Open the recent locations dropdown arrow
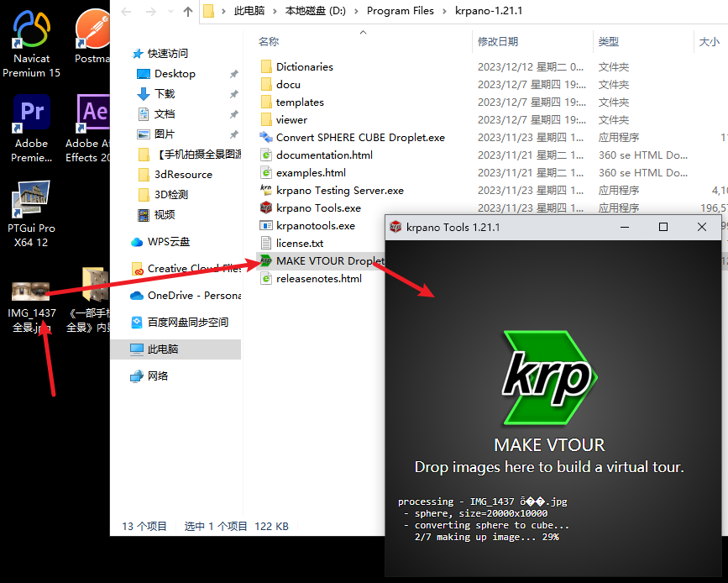728x583 pixels. tap(170, 11)
